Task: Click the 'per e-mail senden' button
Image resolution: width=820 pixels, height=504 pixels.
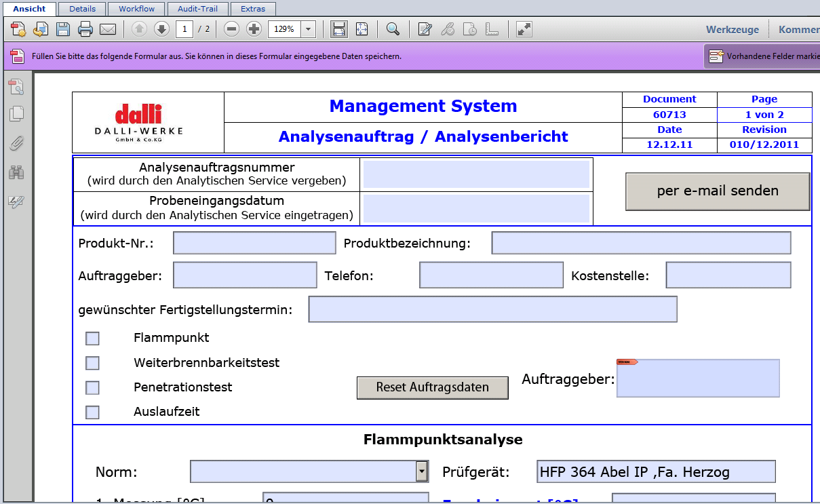Action: (x=718, y=191)
